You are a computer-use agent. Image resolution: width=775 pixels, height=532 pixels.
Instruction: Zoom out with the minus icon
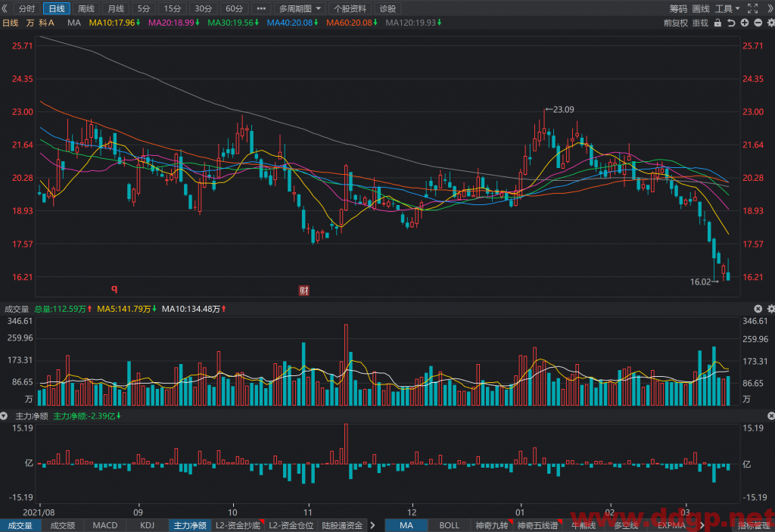pyautogui.click(x=758, y=23)
